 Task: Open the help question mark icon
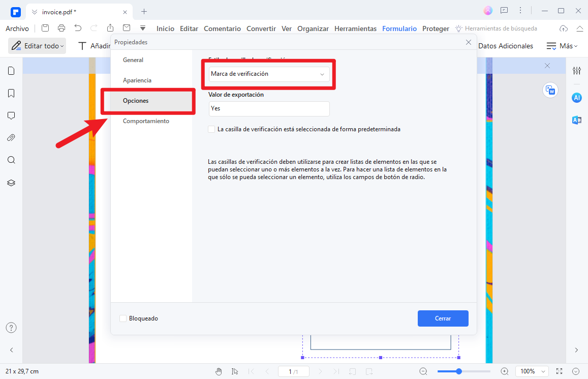click(11, 328)
